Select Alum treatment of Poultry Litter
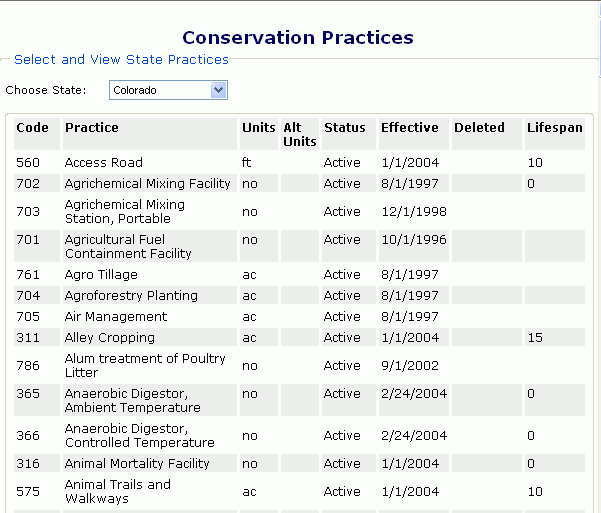601x513 pixels. click(145, 365)
